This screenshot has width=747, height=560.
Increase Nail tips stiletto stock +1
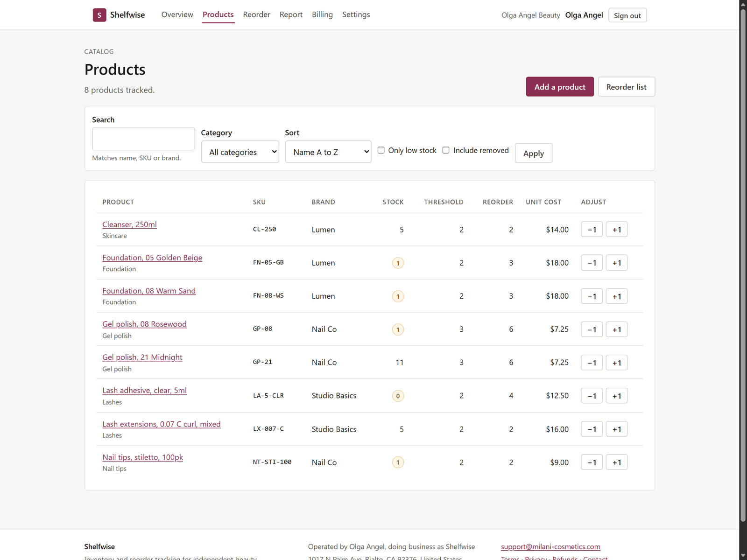(x=617, y=462)
